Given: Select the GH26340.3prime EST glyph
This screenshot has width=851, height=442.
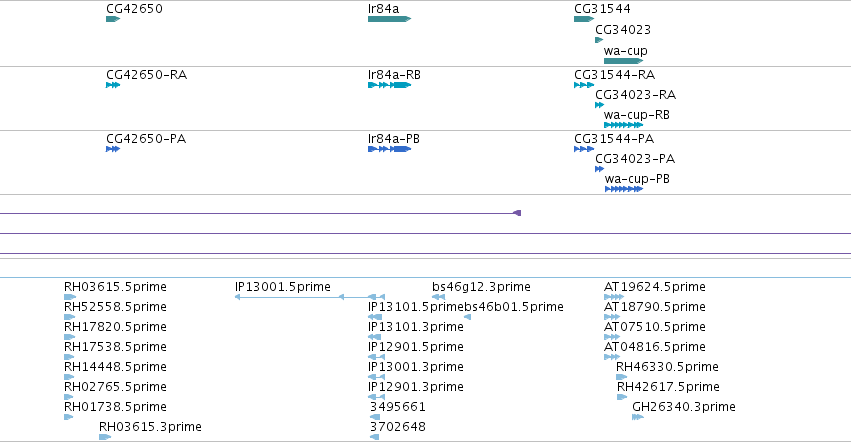Looking at the screenshot, I should tap(638, 417).
